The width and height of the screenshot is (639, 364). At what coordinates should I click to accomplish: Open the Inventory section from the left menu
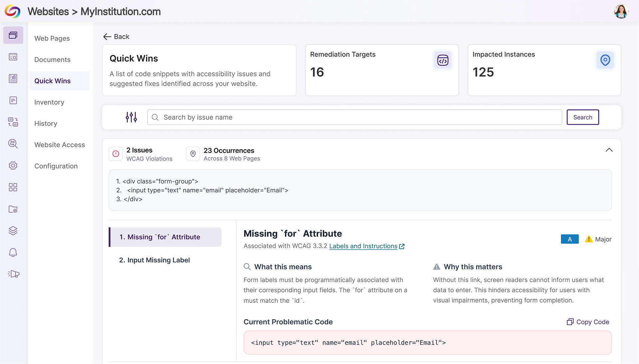pos(49,102)
